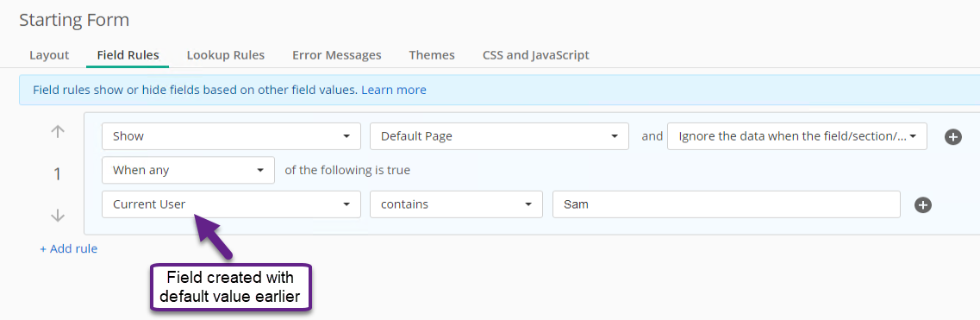Open the Themes tab

point(432,55)
